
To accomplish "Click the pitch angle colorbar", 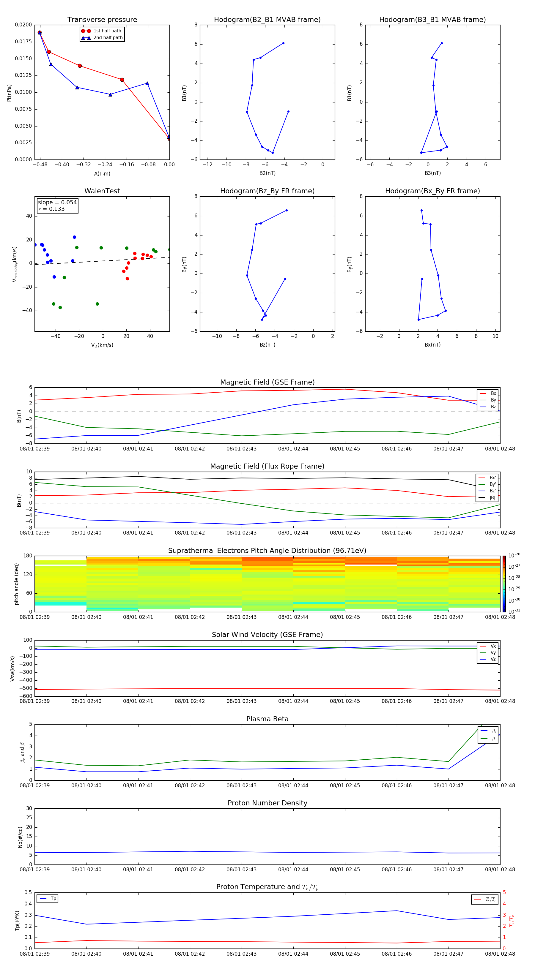I will click(504, 584).
